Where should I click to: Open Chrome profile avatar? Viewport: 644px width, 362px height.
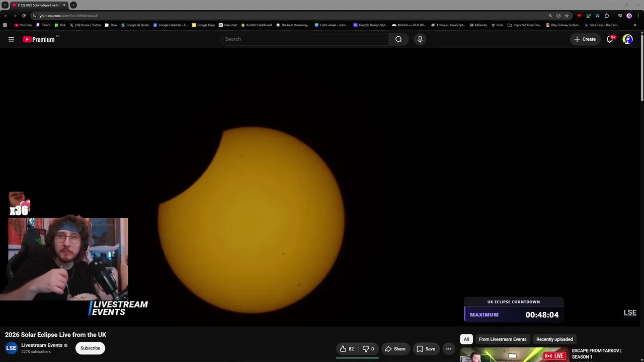click(x=629, y=16)
